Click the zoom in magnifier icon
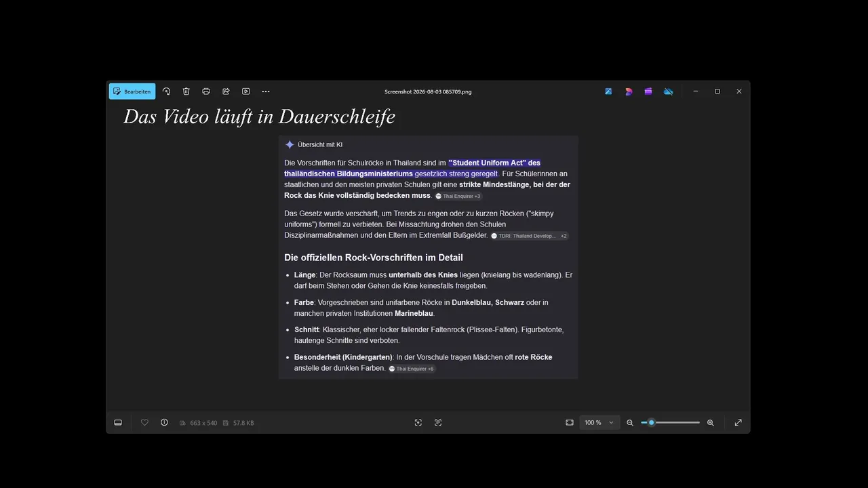Image resolution: width=868 pixels, height=488 pixels. point(711,422)
